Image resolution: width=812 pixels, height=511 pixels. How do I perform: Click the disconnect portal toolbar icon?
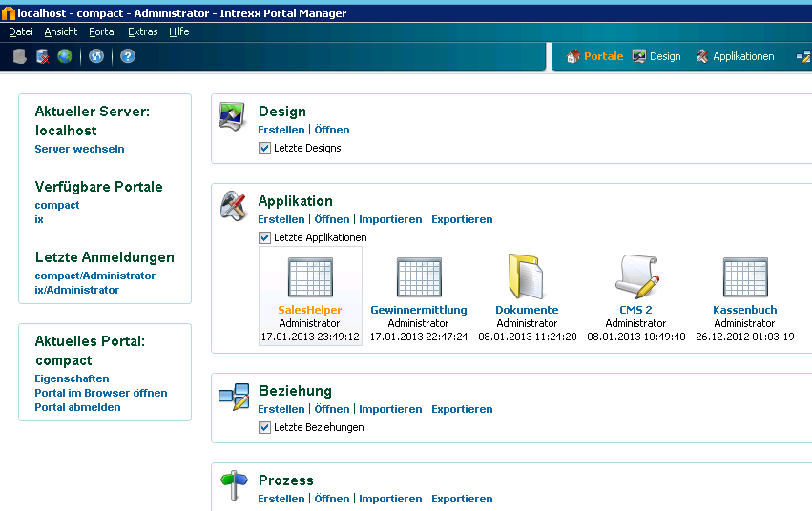(43, 56)
